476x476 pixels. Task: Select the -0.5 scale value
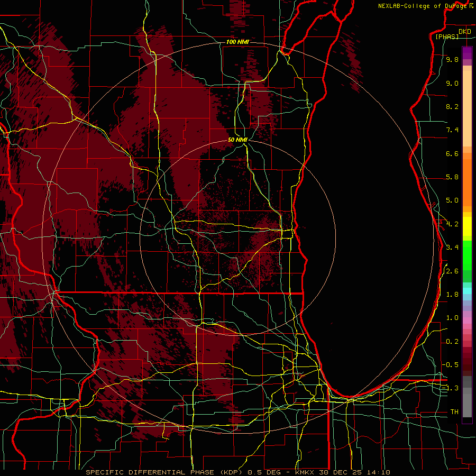(450, 364)
